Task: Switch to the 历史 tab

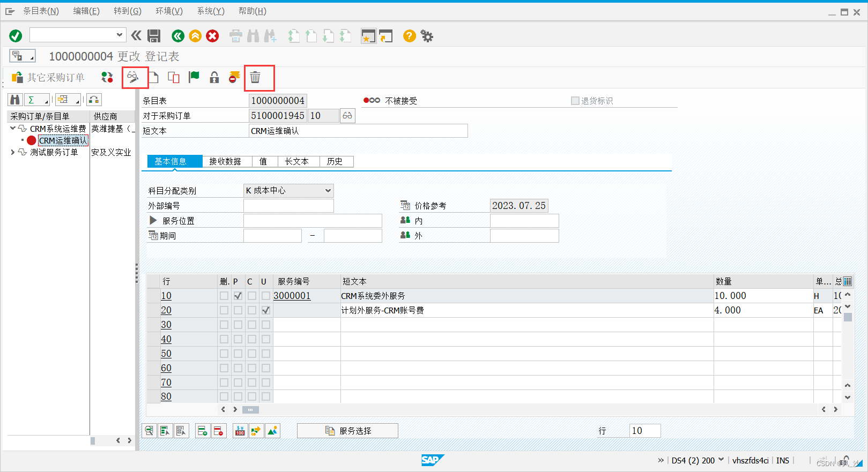Action: tap(337, 161)
